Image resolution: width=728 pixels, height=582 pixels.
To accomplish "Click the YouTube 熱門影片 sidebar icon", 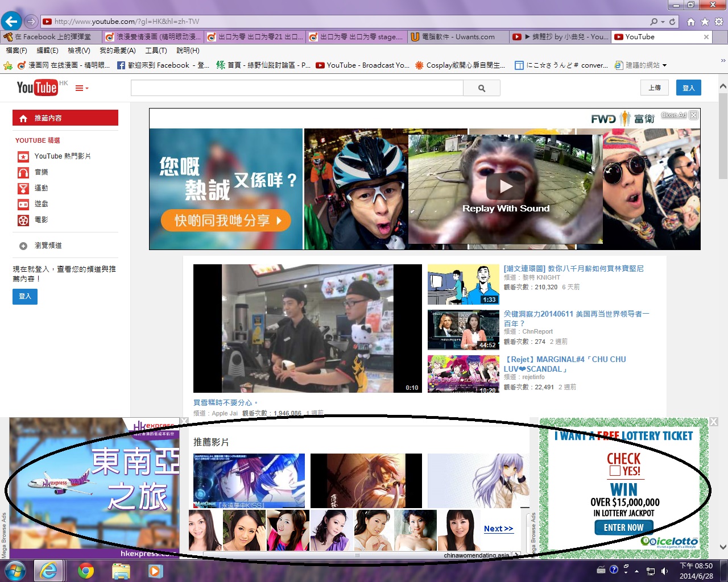I will coord(23,156).
